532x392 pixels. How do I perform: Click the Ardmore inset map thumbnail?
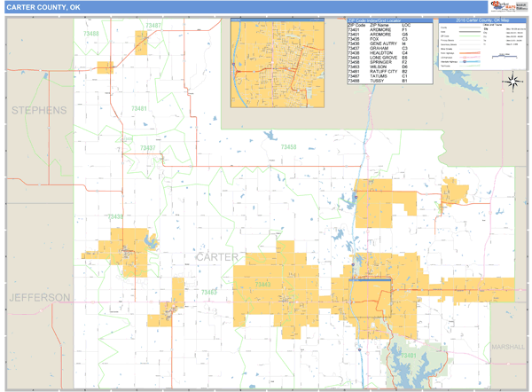pos(287,53)
